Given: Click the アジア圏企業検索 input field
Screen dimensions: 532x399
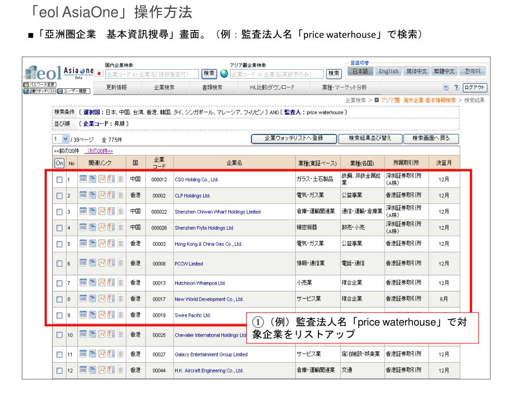Looking at the screenshot, I should pos(277,74).
